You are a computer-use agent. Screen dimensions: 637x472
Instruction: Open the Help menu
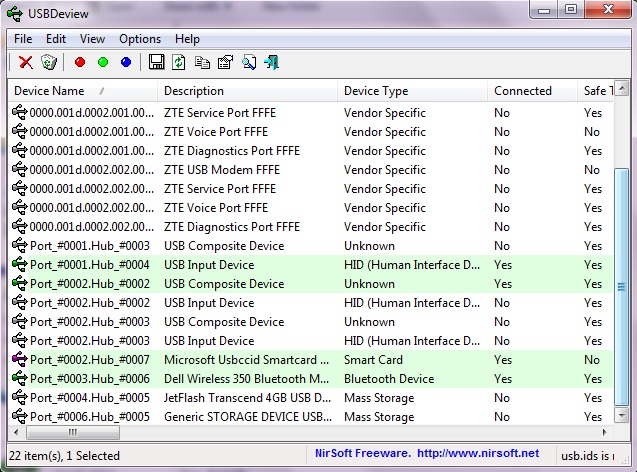187,39
